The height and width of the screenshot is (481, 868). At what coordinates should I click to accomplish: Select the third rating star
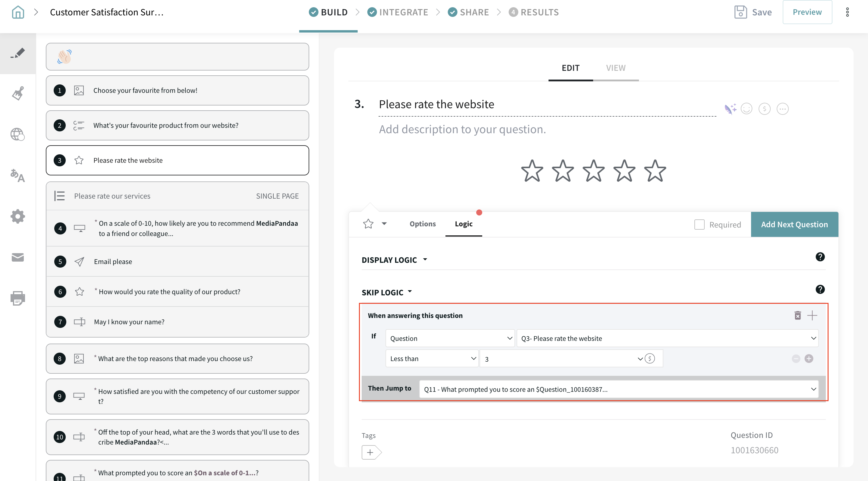(x=593, y=171)
